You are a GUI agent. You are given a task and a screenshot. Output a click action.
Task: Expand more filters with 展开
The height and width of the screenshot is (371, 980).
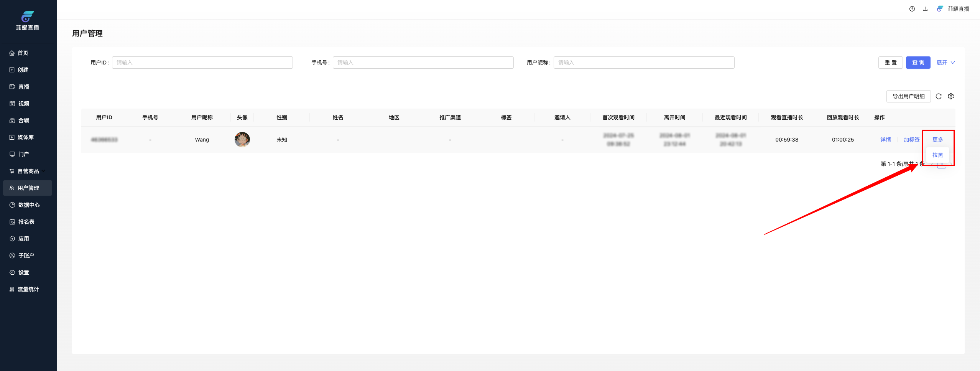click(945, 63)
